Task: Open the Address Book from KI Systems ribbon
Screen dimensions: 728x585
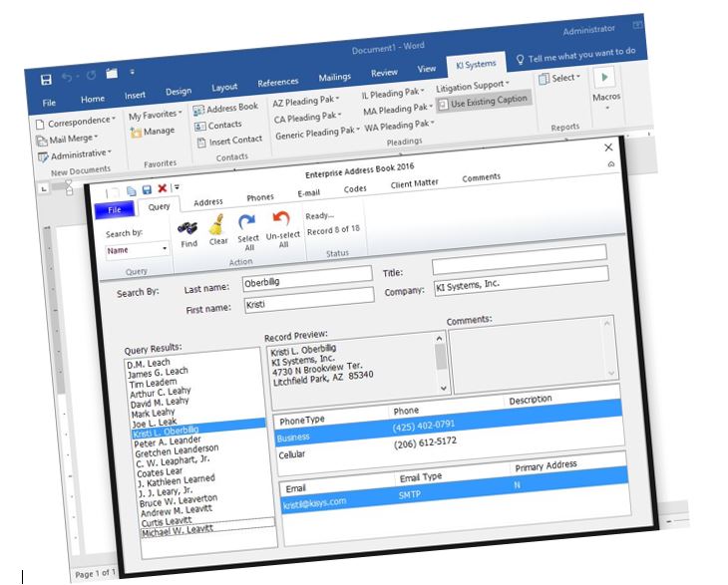Action: pyautogui.click(x=225, y=108)
